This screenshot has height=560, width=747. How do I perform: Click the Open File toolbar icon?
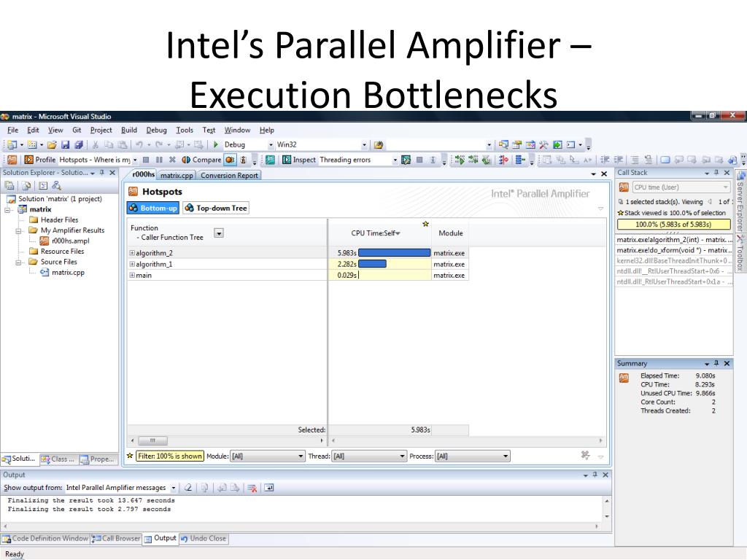52,145
